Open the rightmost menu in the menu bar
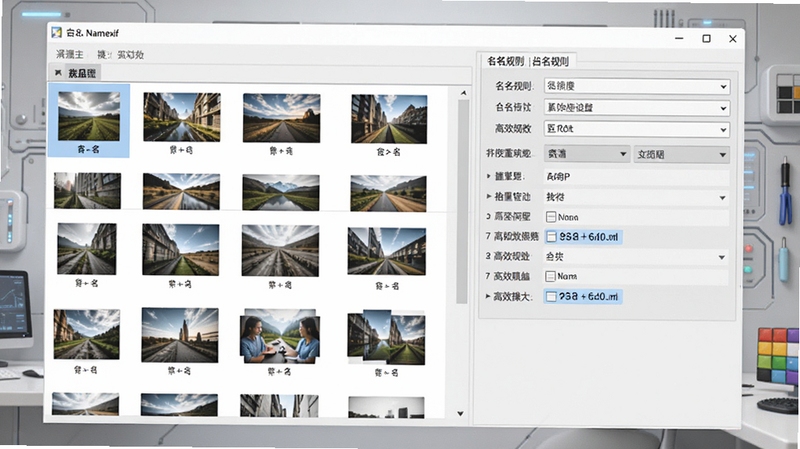This screenshot has height=449, width=800. 130,55
